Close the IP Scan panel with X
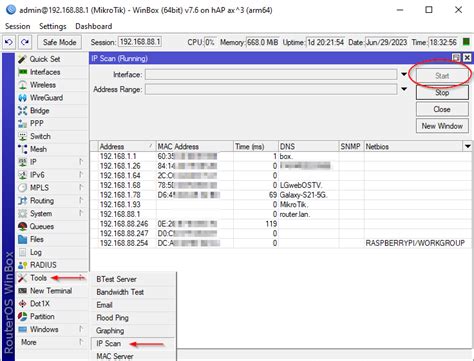The image size is (474, 361). coord(467,58)
